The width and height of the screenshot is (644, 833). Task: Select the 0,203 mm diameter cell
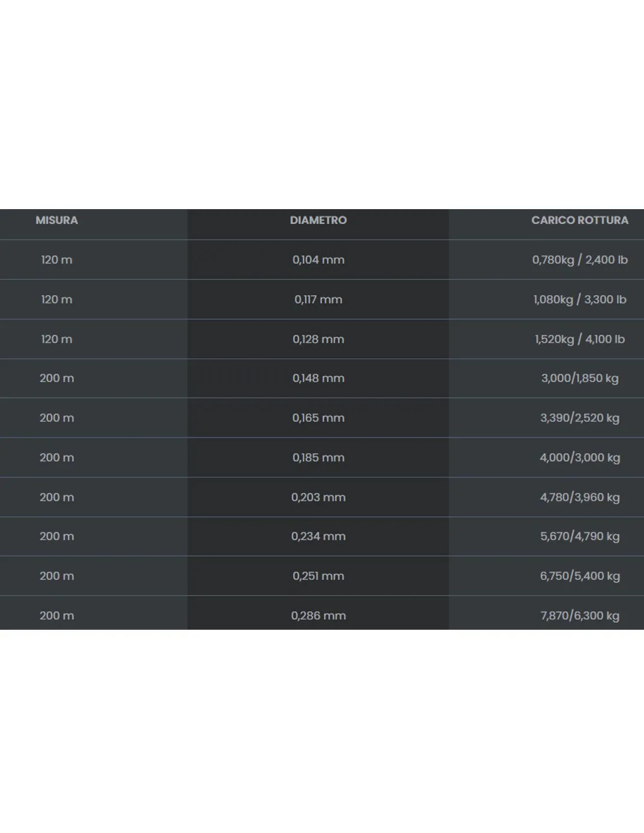click(318, 497)
